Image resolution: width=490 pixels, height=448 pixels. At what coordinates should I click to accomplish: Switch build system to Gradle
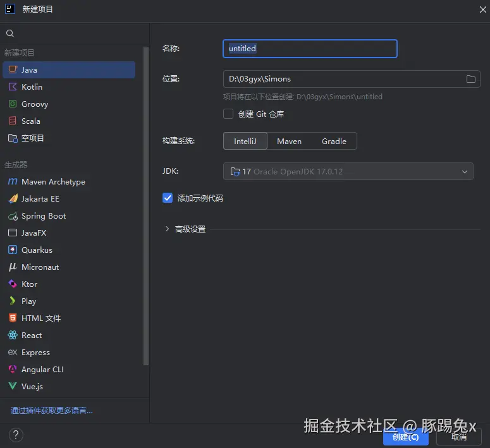pyautogui.click(x=334, y=141)
